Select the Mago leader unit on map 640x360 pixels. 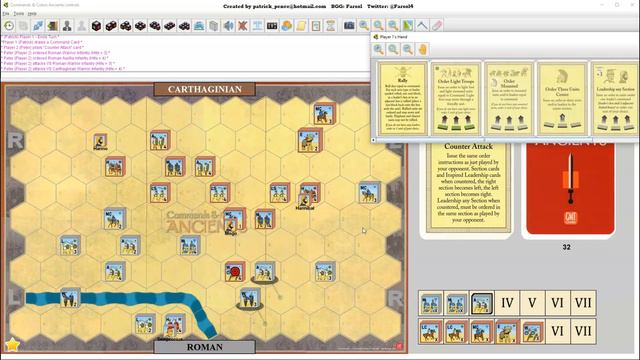tap(230, 227)
